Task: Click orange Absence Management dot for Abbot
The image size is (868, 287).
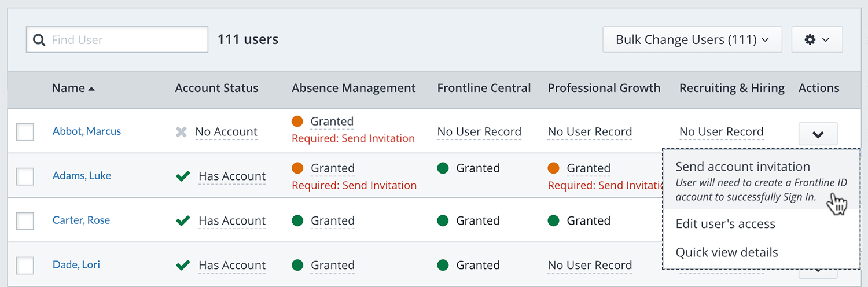Action: pos(297,122)
